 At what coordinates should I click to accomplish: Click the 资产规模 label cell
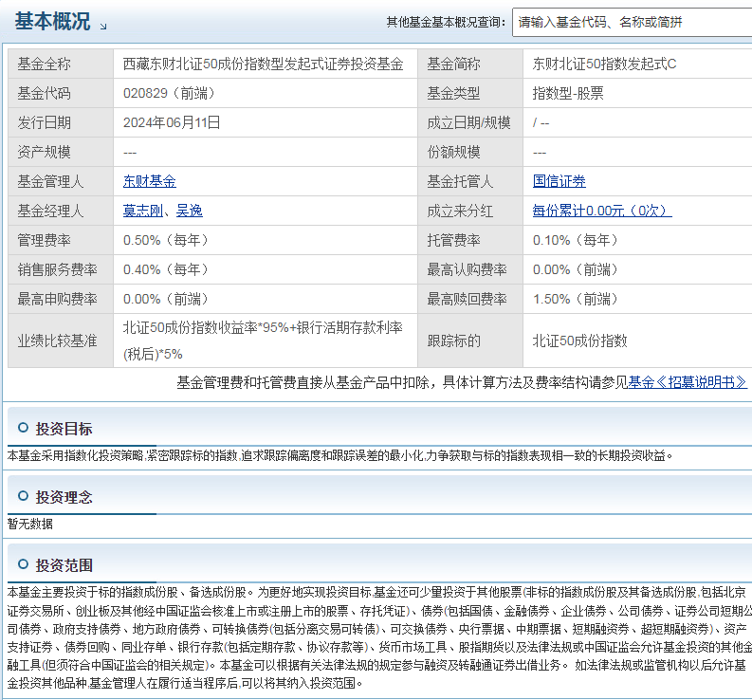tap(61, 152)
